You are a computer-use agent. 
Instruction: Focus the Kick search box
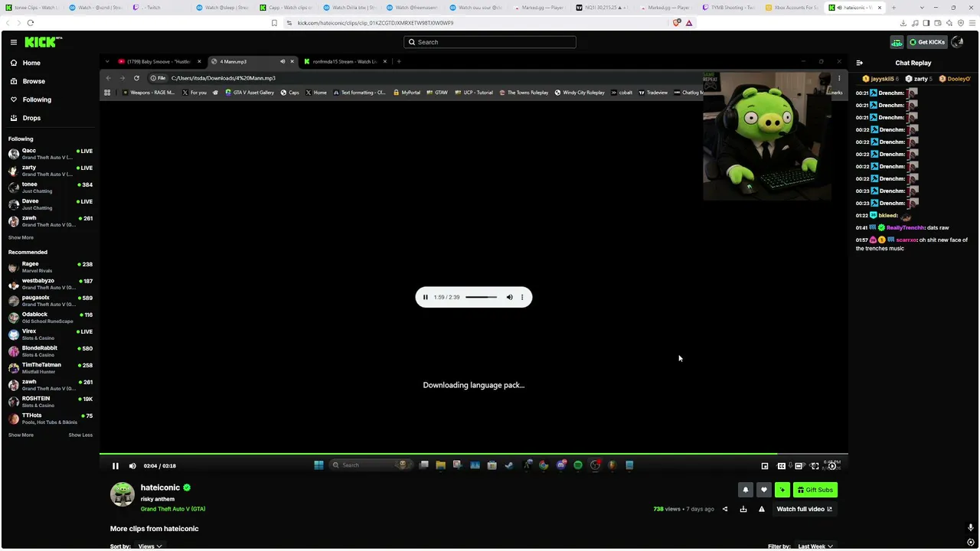point(490,42)
